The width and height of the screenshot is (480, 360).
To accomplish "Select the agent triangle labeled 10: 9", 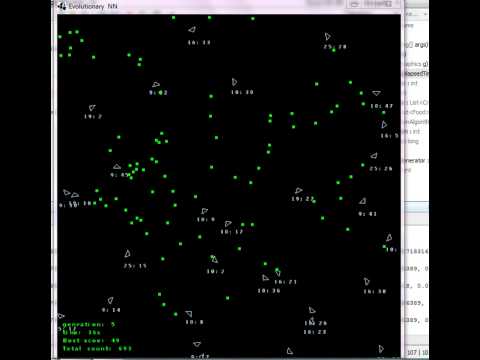I will [204, 211].
